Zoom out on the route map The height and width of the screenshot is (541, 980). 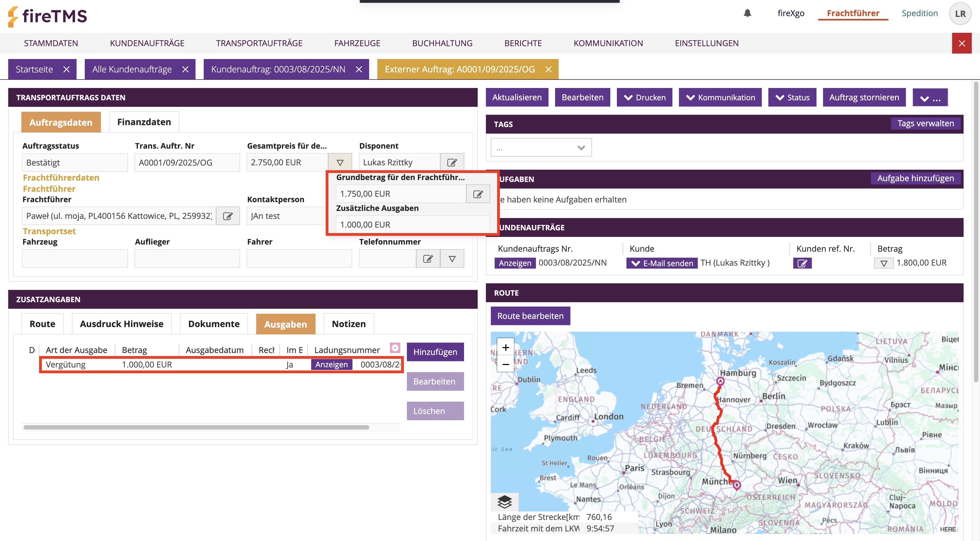(x=506, y=364)
